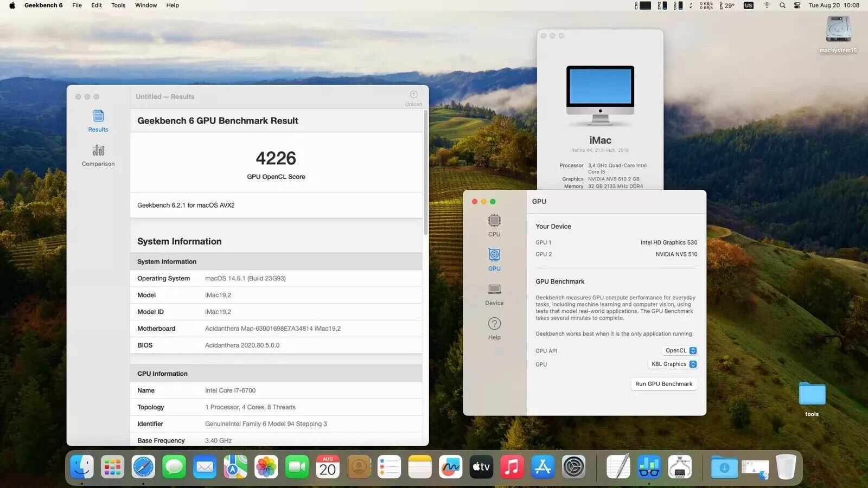The image size is (868, 488).
Task: Open Apple TV from the Dock
Action: (x=481, y=467)
